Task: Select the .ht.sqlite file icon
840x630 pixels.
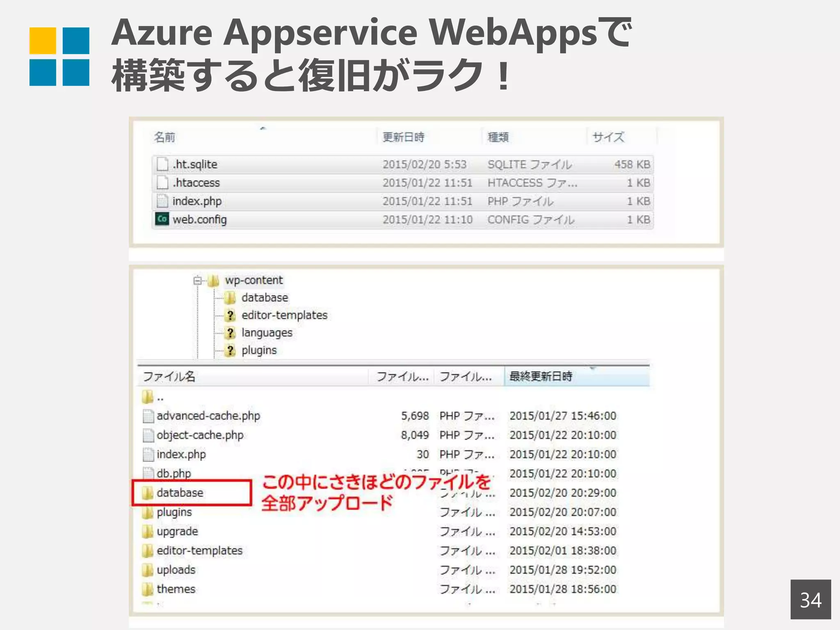Action: [162, 164]
